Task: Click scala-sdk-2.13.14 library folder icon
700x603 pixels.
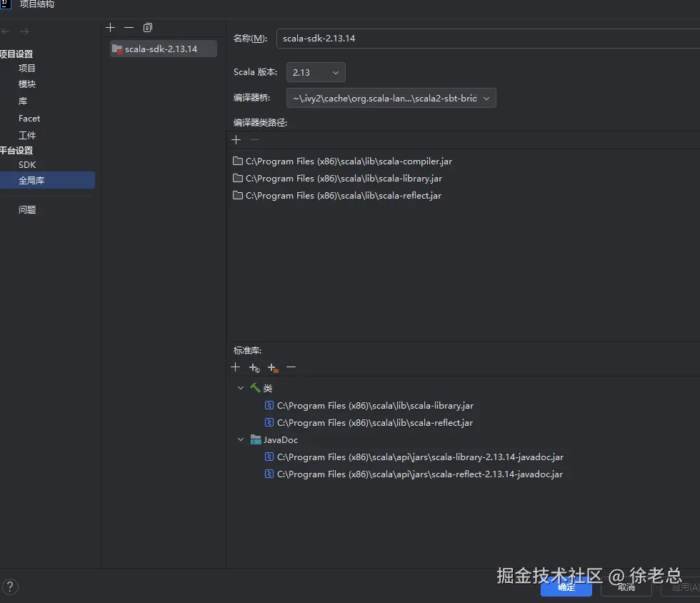Action: click(117, 49)
